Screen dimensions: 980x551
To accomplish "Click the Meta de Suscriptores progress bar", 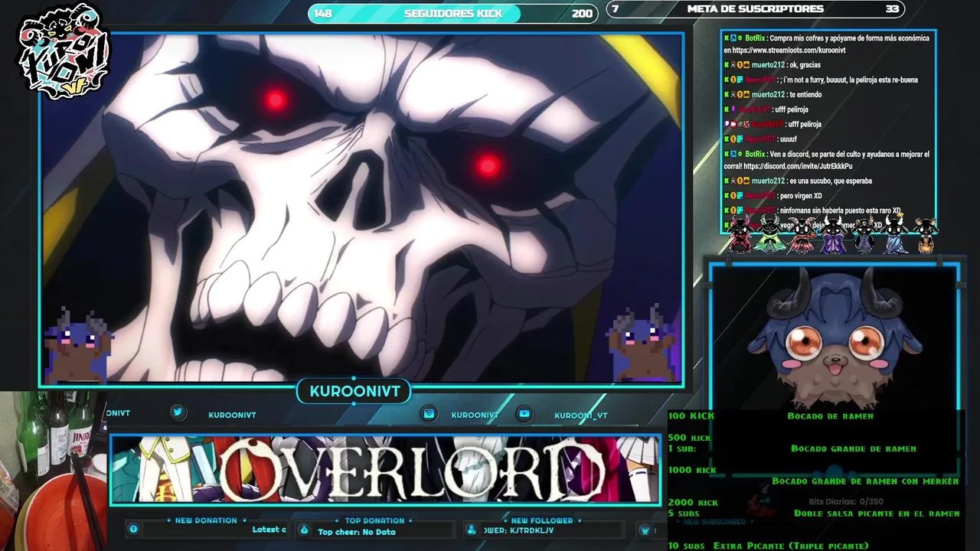I will (755, 9).
